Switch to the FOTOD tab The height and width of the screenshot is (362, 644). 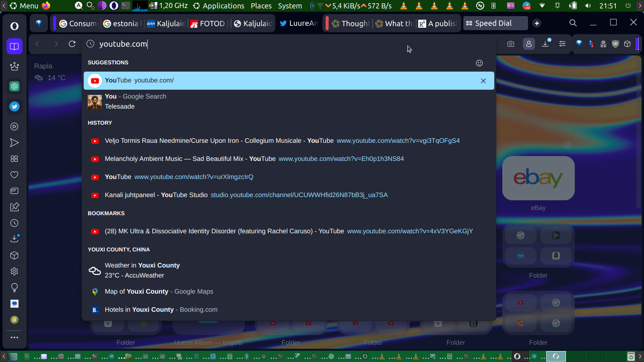click(x=208, y=23)
